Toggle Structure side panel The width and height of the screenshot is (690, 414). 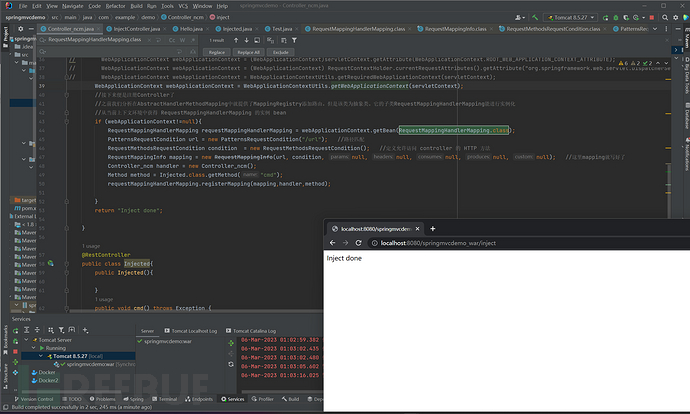5,376
